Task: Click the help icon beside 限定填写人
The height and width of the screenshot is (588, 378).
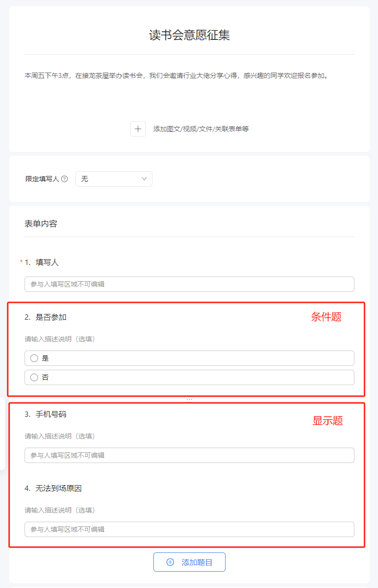Action: pos(64,179)
